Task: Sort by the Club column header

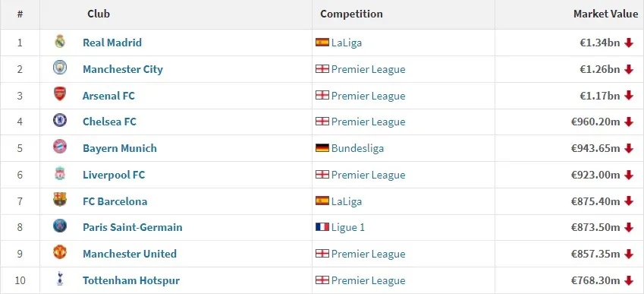Action: [99, 14]
